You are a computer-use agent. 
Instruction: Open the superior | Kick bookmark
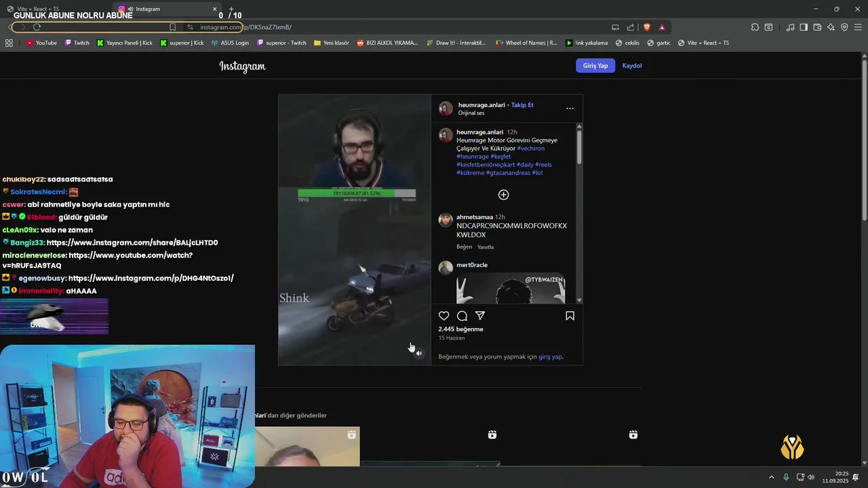(x=182, y=43)
